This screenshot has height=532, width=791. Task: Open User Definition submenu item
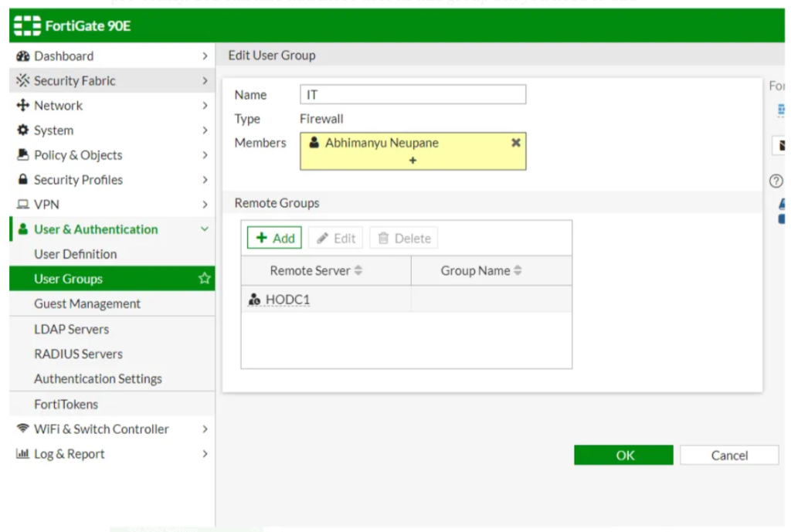point(112,254)
